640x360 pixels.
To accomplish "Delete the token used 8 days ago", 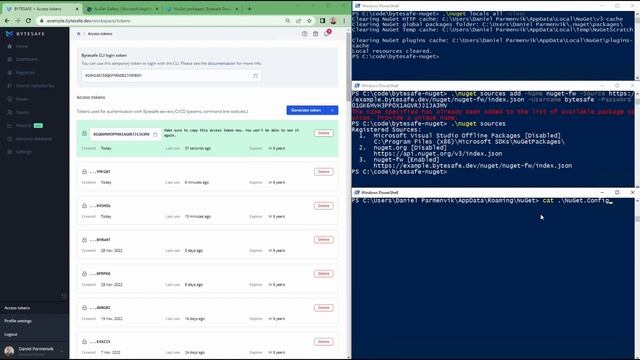I will tap(324, 273).
